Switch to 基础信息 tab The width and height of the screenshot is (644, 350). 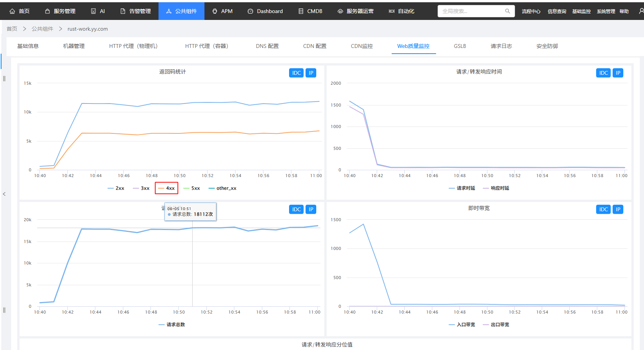click(28, 46)
